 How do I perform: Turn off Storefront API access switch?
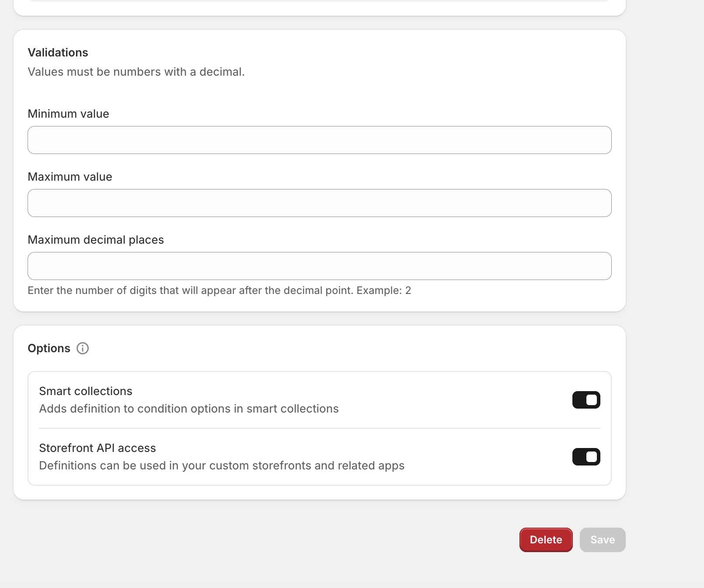click(586, 457)
